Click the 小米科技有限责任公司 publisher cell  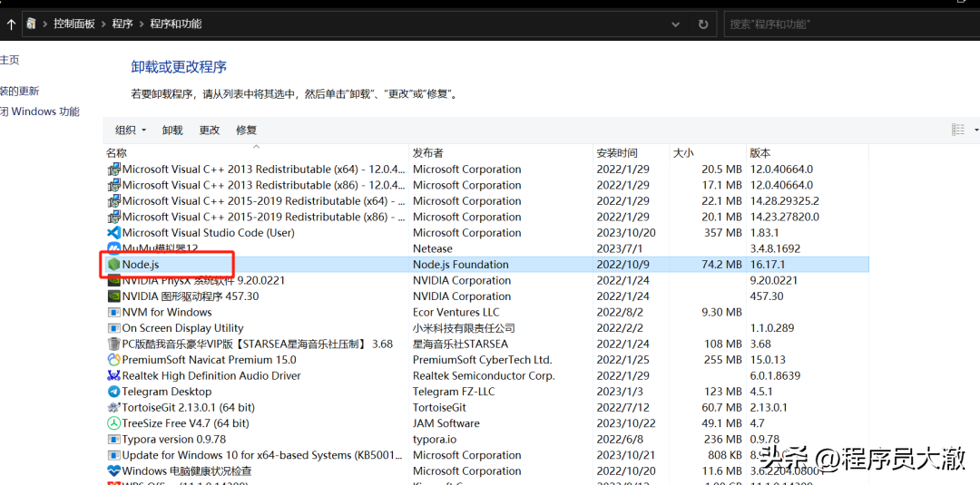pyautogui.click(x=464, y=328)
